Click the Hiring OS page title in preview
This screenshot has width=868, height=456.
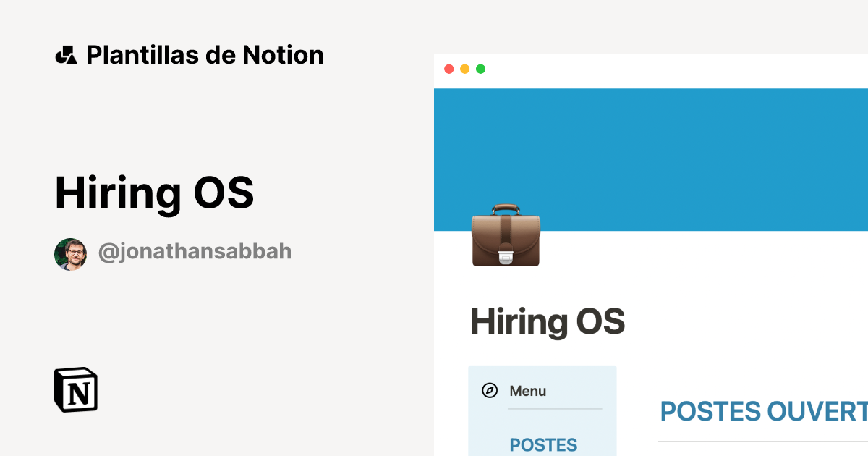click(548, 321)
